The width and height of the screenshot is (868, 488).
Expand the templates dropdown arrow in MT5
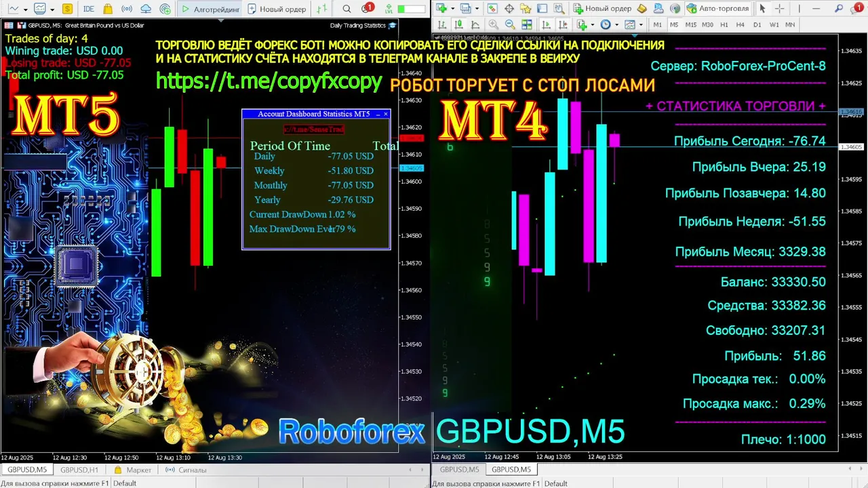click(52, 9)
